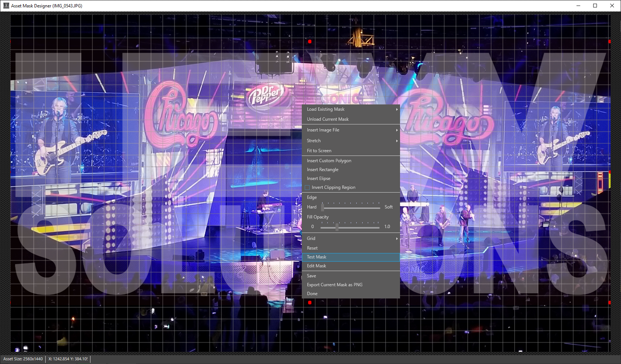Select Insert Elipse

coord(351,178)
